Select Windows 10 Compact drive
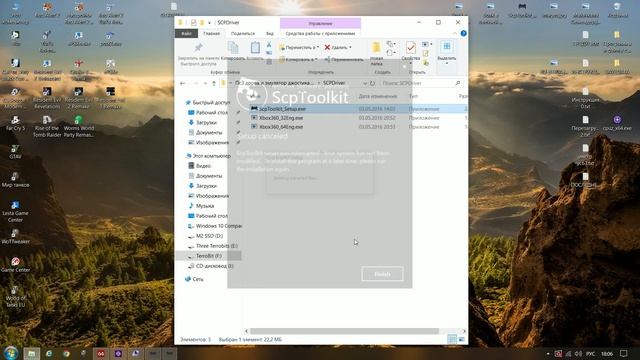The height and width of the screenshot is (360, 640). pos(215,226)
